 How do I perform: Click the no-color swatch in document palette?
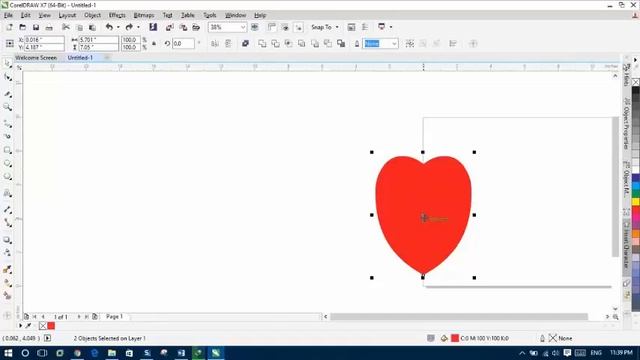(x=43, y=326)
